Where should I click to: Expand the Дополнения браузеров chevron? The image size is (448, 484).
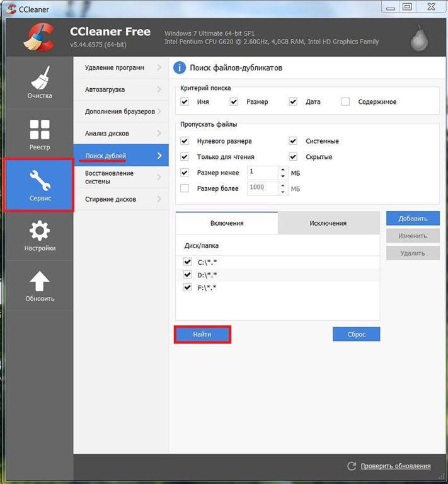[x=159, y=111]
